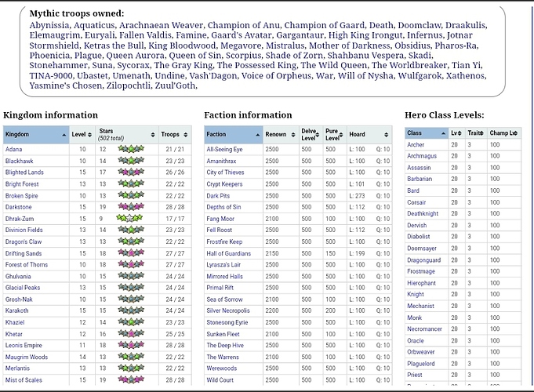
Task: Open the Orbweaver hero class link
Action: click(420, 352)
